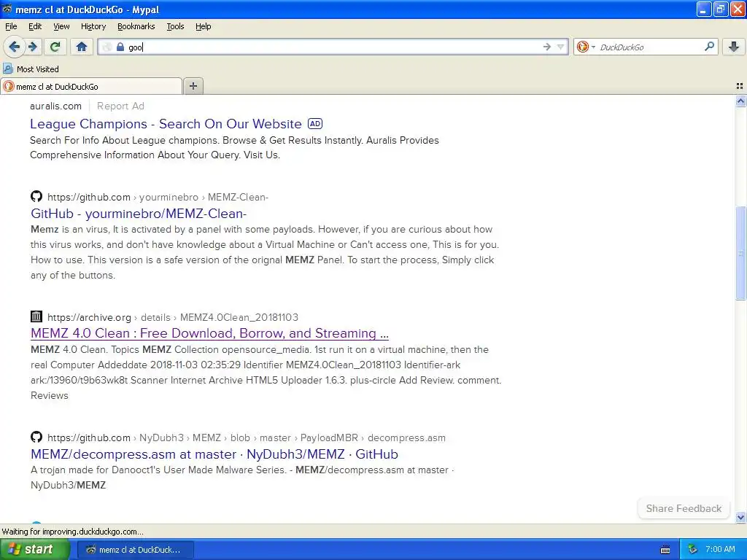
Task: Open a new tab with plus button
Action: (193, 86)
